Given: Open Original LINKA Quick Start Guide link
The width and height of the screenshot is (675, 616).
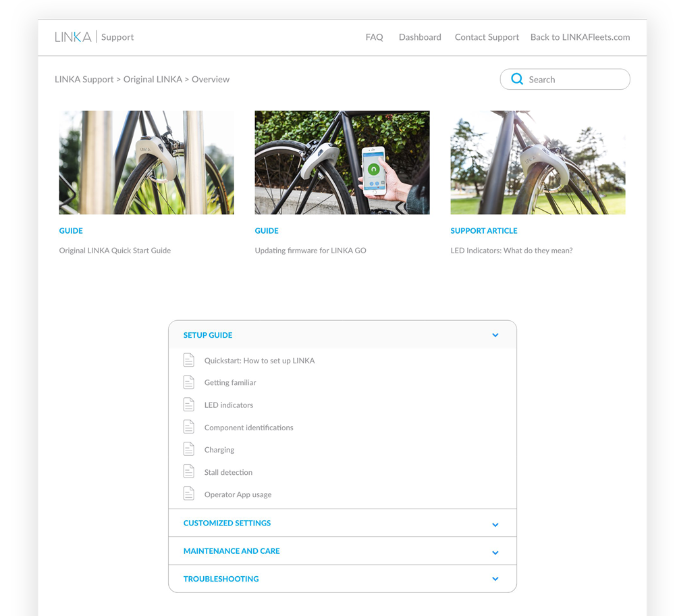Looking at the screenshot, I should coord(115,251).
